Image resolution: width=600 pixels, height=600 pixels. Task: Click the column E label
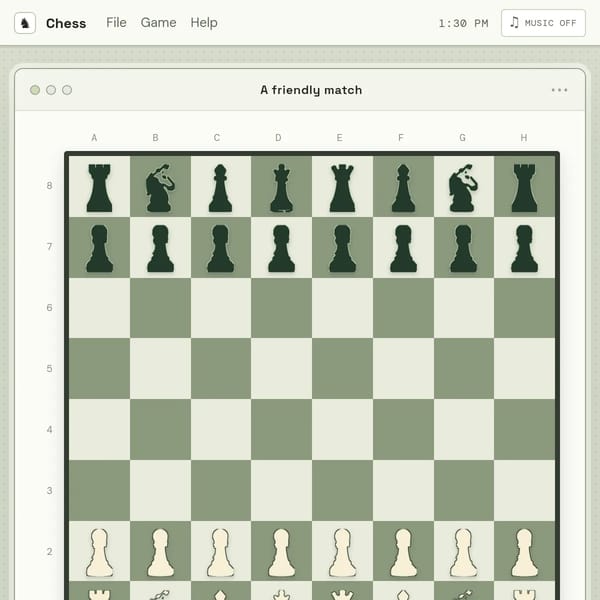(x=339, y=138)
